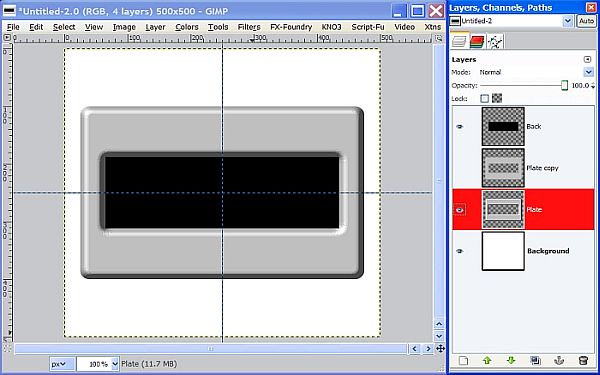The width and height of the screenshot is (600, 375).
Task: Open the image menu button at ruler origin
Action: coord(7,38)
